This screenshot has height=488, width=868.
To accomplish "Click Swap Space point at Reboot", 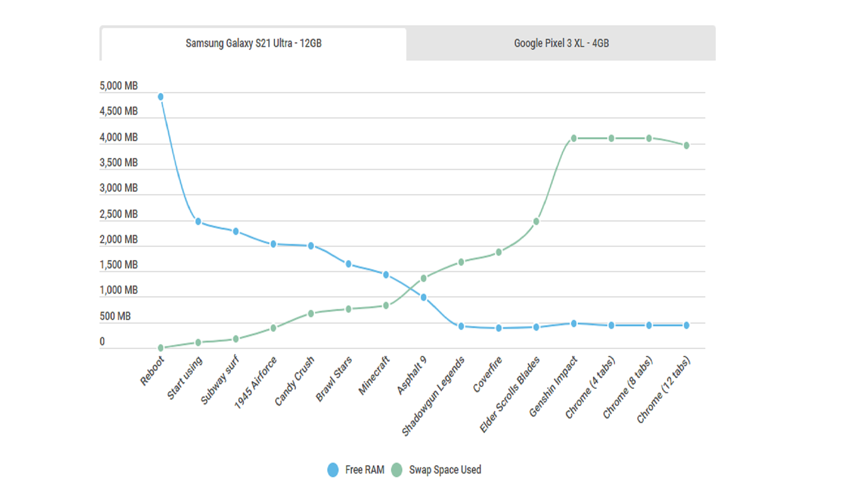I will [160, 347].
